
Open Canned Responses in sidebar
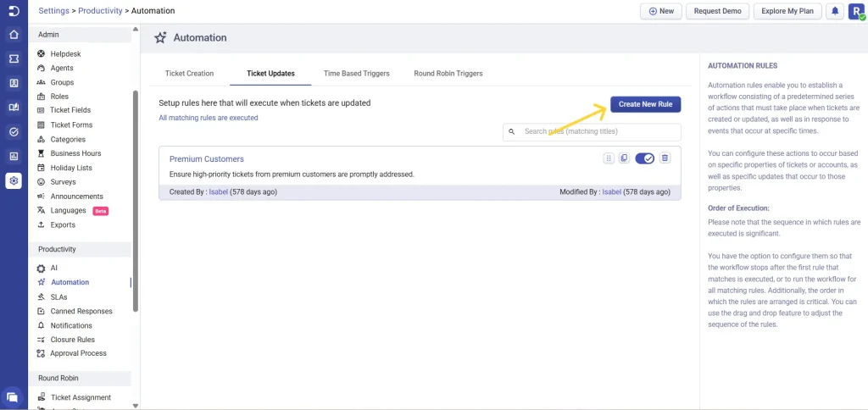81,312
